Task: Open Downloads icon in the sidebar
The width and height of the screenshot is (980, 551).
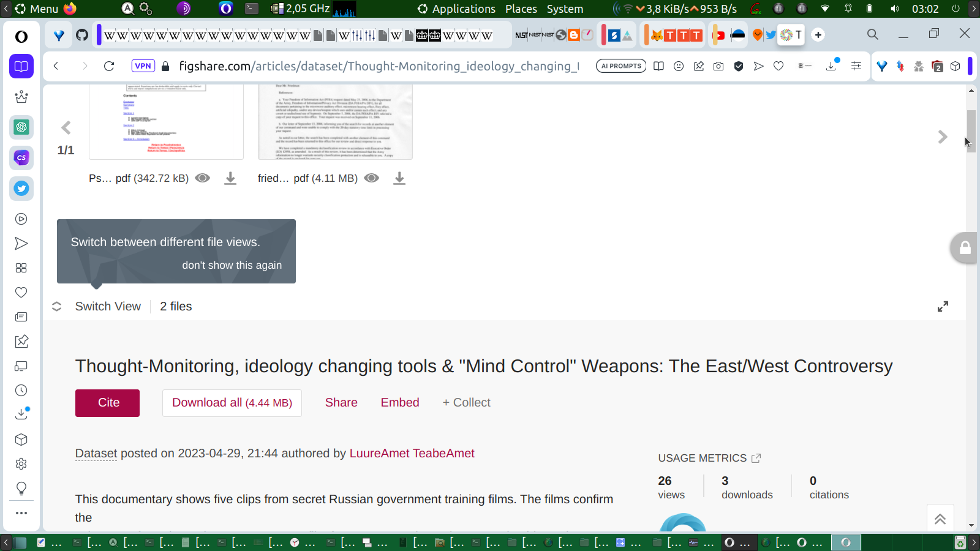Action: 21,414
